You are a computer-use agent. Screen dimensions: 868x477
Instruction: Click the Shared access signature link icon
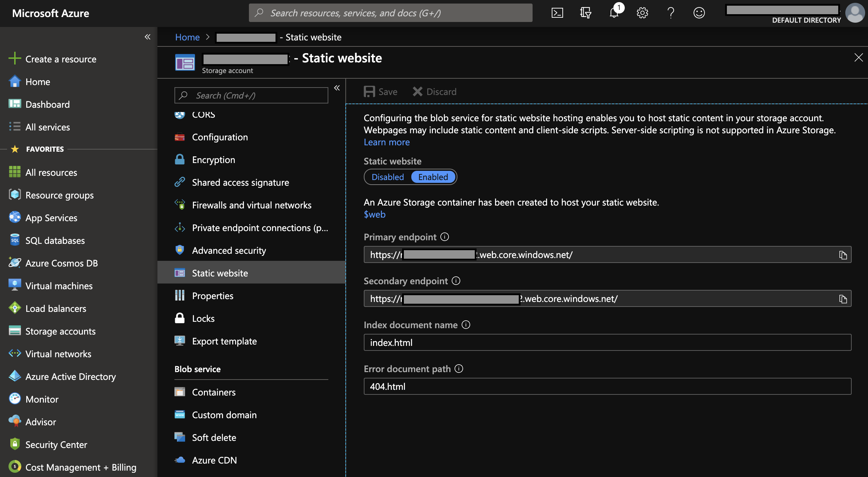tap(180, 182)
